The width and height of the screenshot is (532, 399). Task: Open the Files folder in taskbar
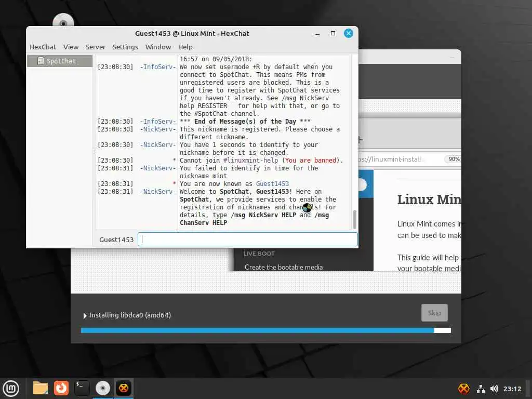coord(41,388)
